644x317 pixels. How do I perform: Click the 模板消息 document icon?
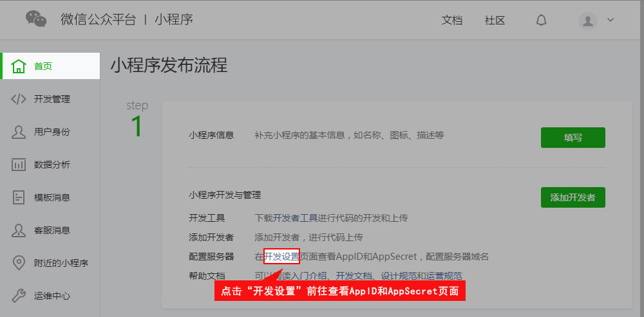coord(19,197)
